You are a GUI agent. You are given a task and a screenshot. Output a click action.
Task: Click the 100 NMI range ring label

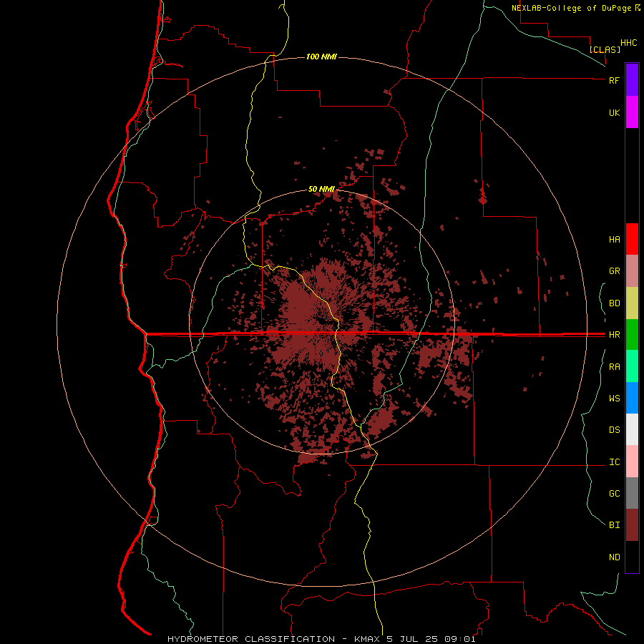tap(321, 57)
